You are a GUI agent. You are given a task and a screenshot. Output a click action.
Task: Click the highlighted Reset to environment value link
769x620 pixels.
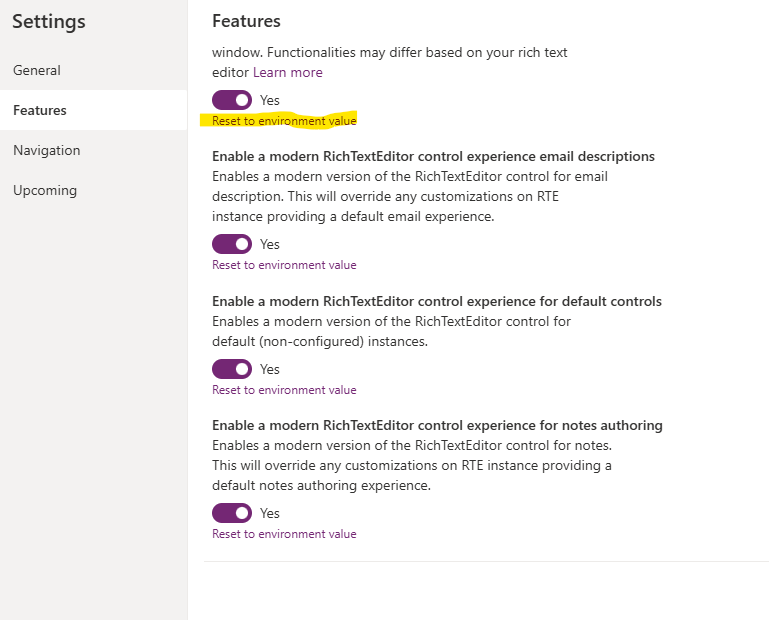tap(284, 121)
